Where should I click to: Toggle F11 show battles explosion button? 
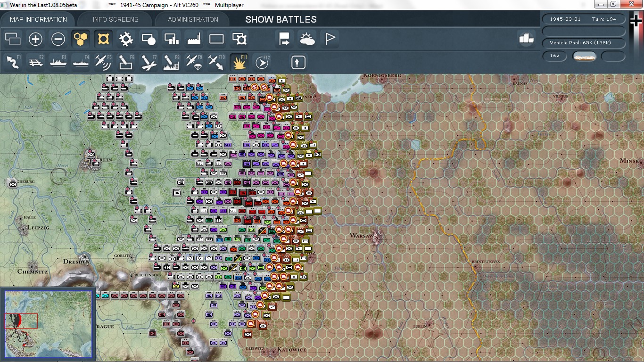[239, 62]
